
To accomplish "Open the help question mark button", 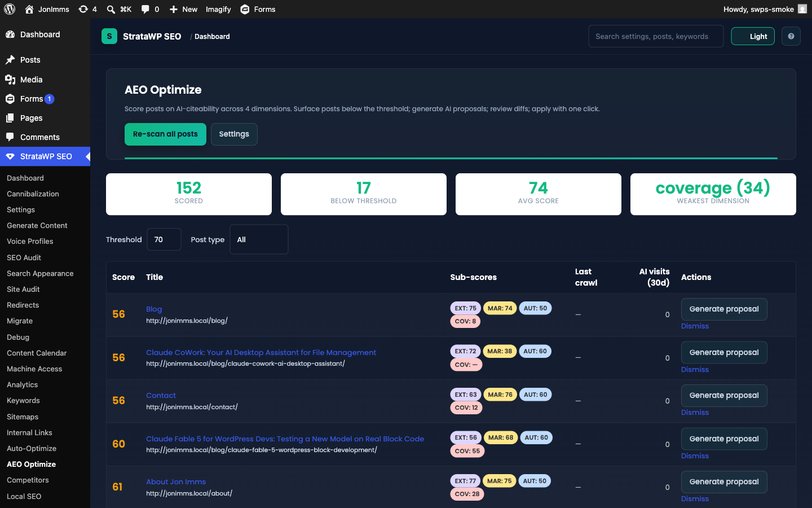I will tap(791, 36).
